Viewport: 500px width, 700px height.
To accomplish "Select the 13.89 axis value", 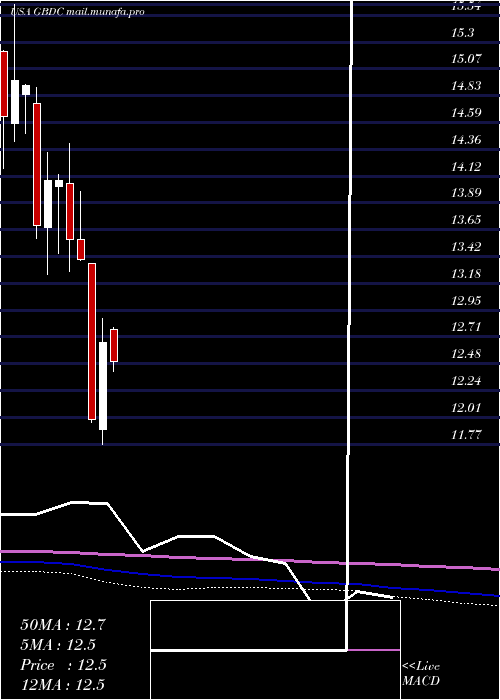I will (466, 193).
